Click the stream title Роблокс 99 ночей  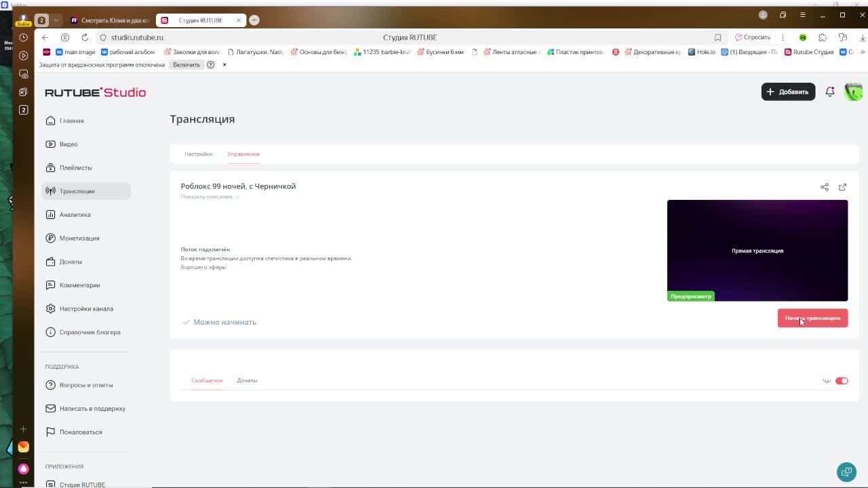click(x=238, y=186)
